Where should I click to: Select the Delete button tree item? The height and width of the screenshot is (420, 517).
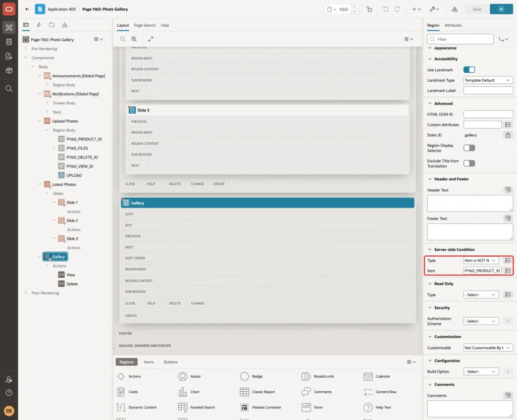(x=72, y=284)
